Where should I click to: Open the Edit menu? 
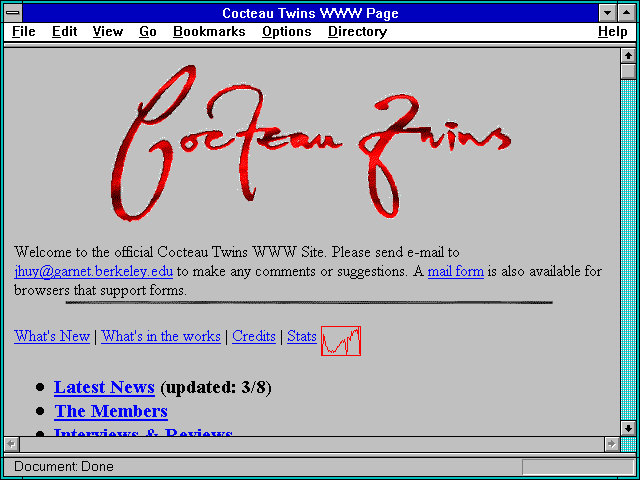click(64, 32)
